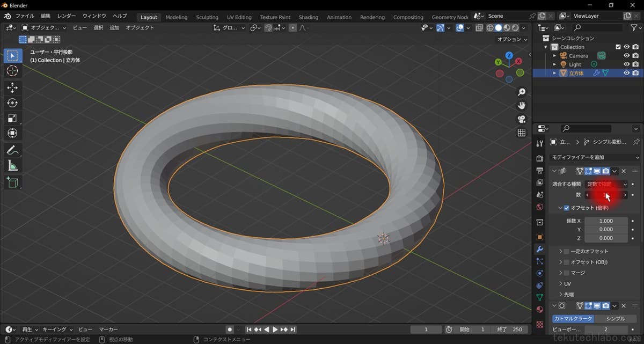This screenshot has height=344, width=644.
Task: Switch to material preview shading
Action: (x=507, y=28)
